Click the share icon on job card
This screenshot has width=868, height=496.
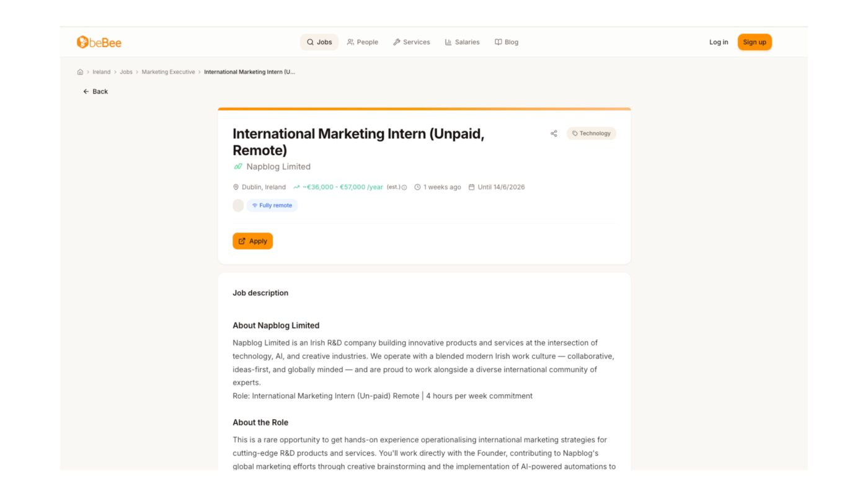(x=554, y=133)
